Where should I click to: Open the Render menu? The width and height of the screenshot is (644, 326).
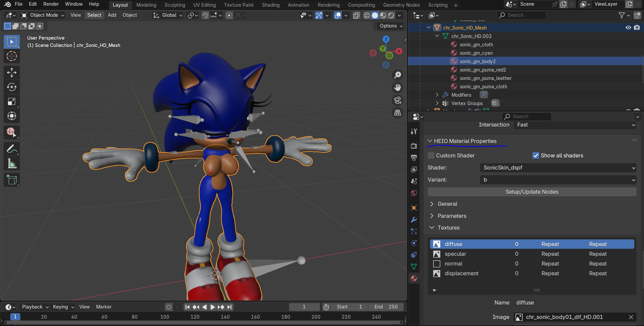[x=51, y=4]
